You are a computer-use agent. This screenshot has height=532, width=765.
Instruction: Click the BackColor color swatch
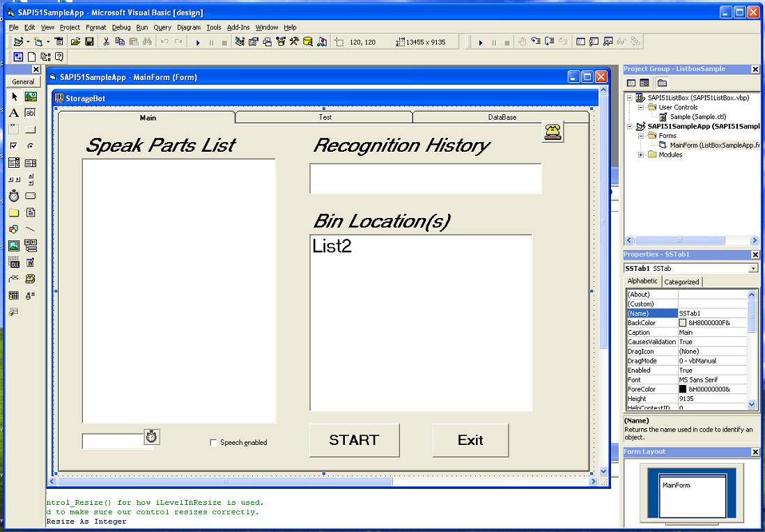(683, 323)
